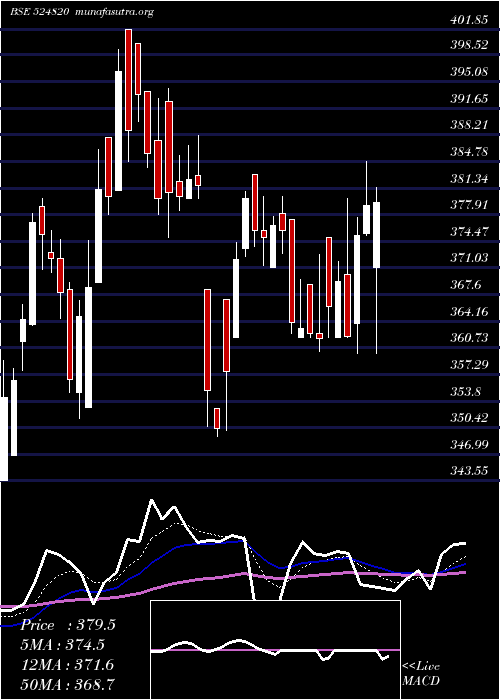Click inside the live MACD inset box
The height and width of the screenshot is (700, 500).
click(x=275, y=650)
